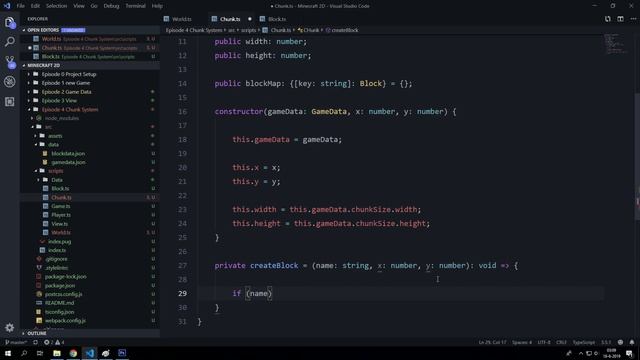The height and width of the screenshot is (360, 640).
Task: Collapse the OPEN EDITORS section
Action: [43, 30]
